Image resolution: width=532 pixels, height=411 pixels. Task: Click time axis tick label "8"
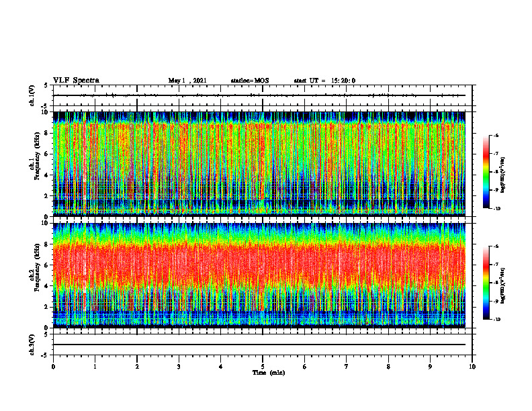[x=388, y=367]
